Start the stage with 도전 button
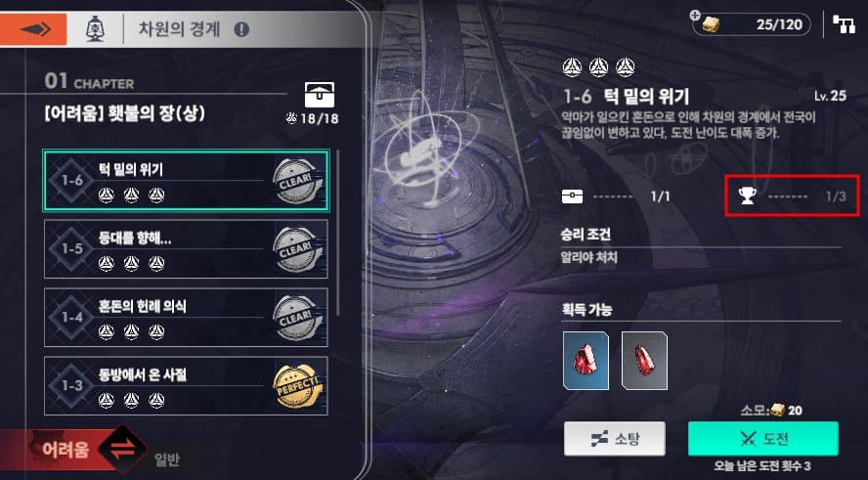Viewport: 868px width, 480px height. point(763,439)
